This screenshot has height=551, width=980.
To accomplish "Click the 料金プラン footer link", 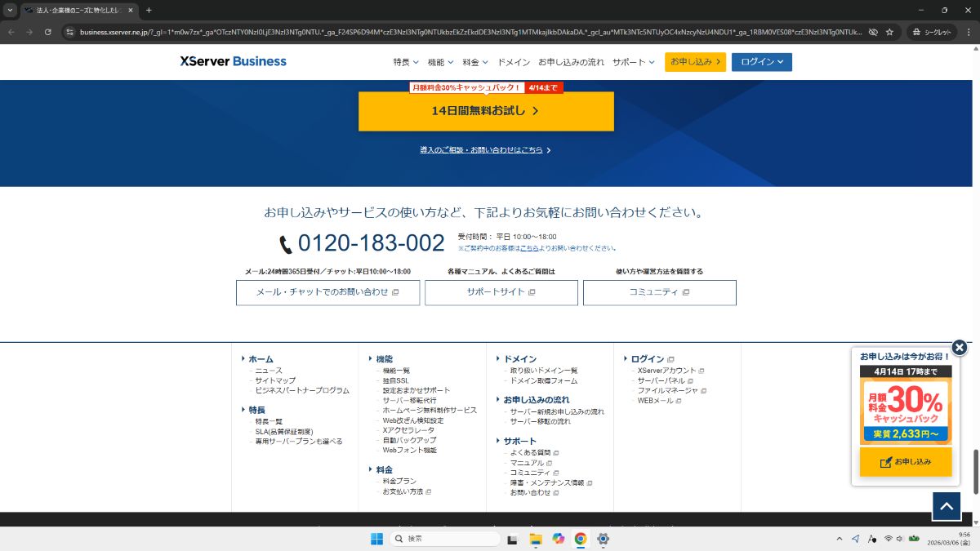I will click(x=399, y=482).
